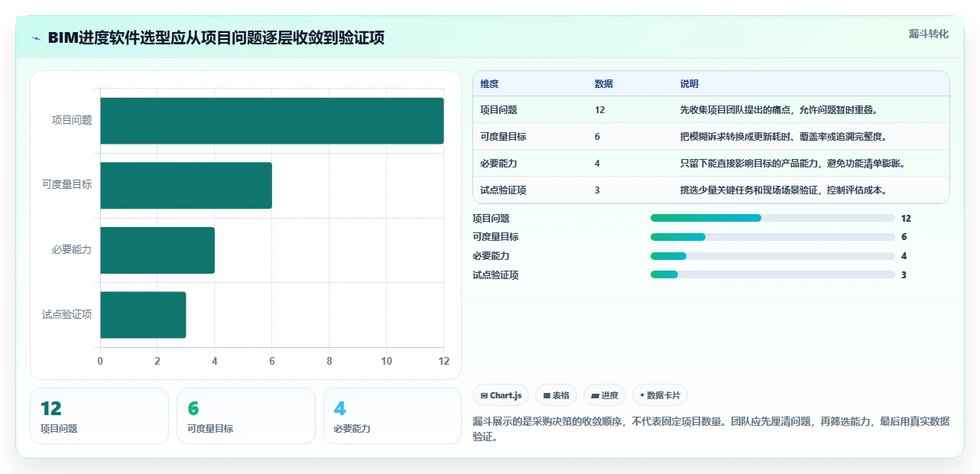Screen dimensions: 980x474
Task: Click the 必要能力 bar in chart
Action: [157, 250]
